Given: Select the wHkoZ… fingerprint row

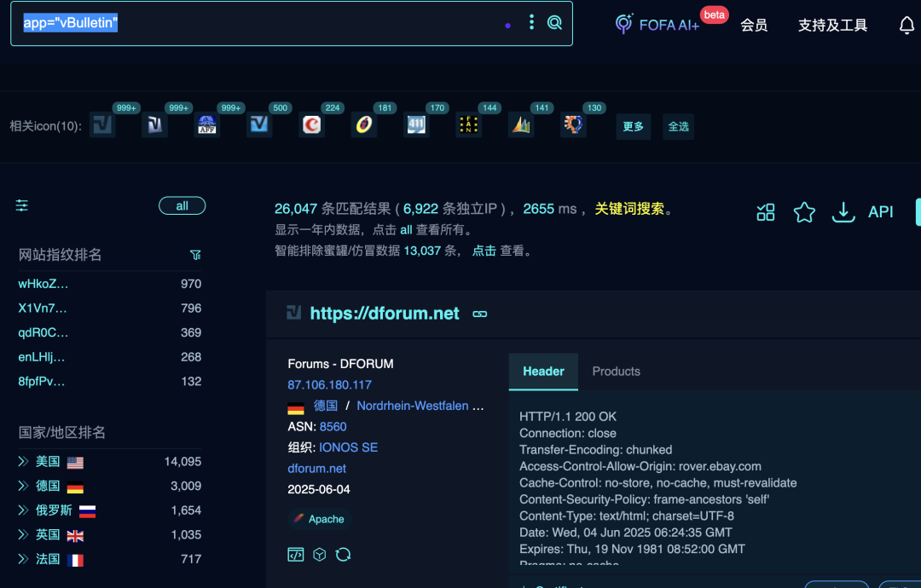Looking at the screenshot, I should pyautogui.click(x=110, y=284).
